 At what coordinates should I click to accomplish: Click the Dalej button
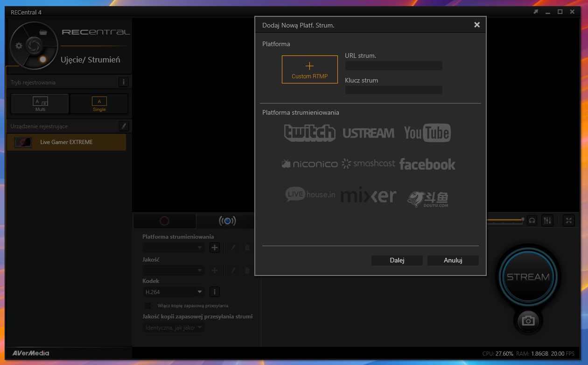pos(397,261)
